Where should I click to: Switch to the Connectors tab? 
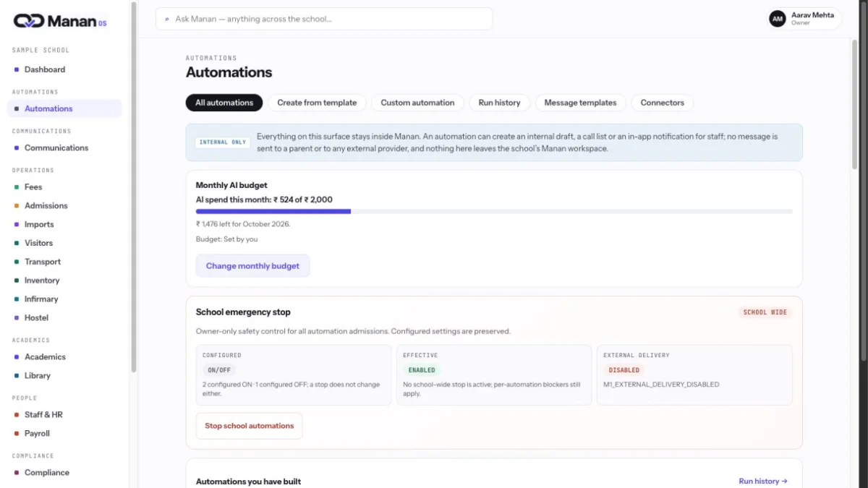pyautogui.click(x=662, y=103)
